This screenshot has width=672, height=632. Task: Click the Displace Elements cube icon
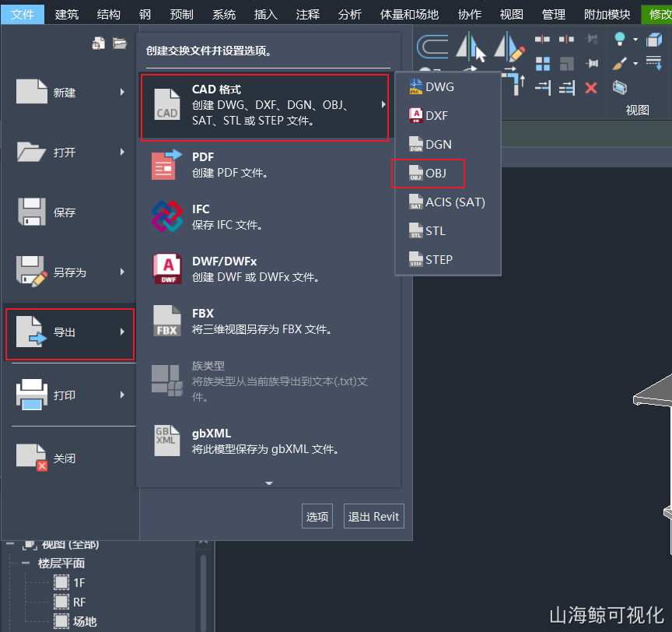coord(654,40)
